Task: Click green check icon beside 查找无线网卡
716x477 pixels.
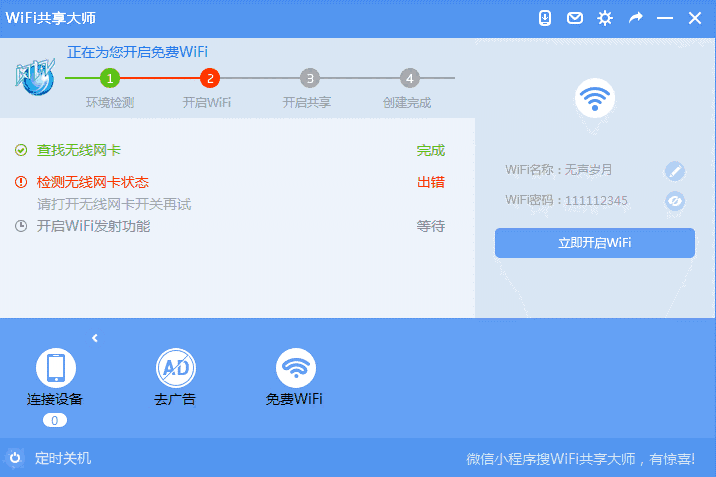Action: (21, 150)
